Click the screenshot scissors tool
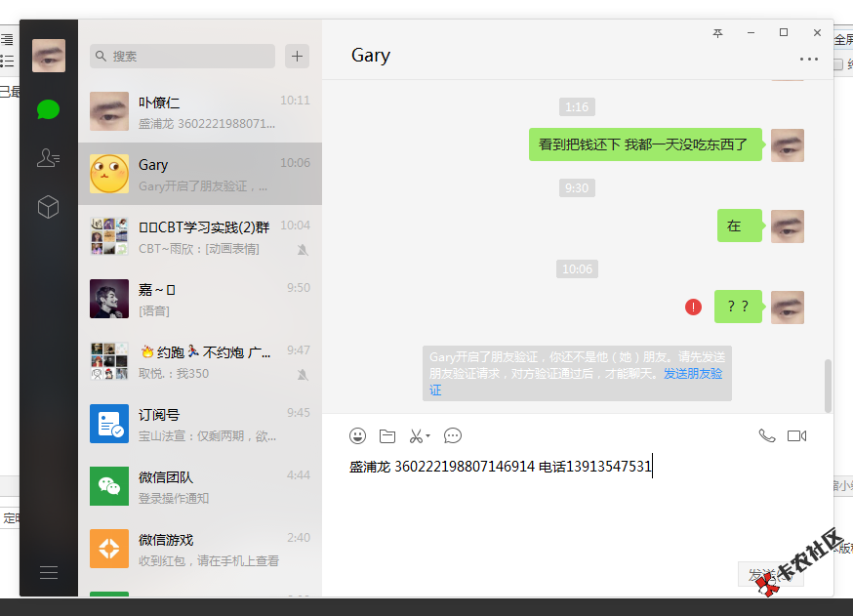This screenshot has width=853, height=616. click(x=416, y=435)
